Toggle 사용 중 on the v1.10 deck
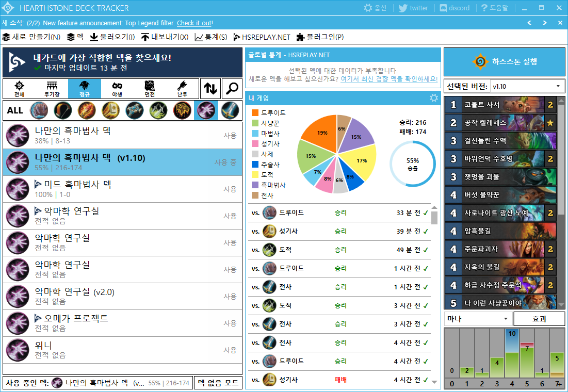Image resolution: width=568 pixels, height=392 pixels. point(225,162)
